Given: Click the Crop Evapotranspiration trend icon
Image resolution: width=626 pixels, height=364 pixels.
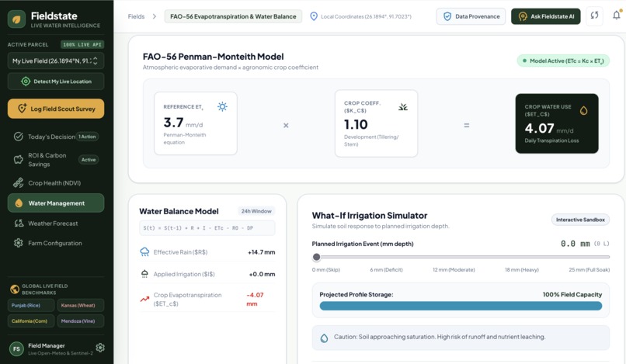Looking at the screenshot, I should 144,299.
